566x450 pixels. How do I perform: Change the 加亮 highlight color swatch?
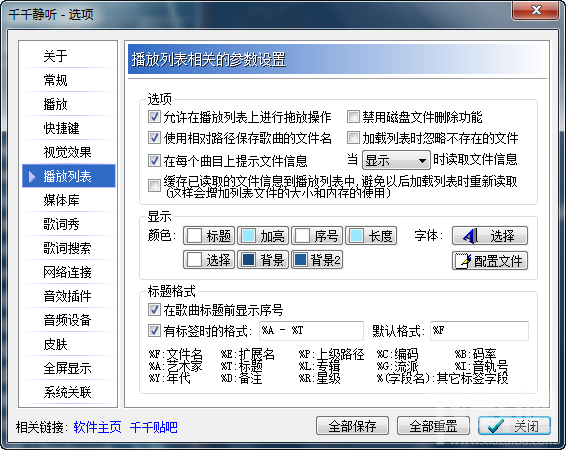pyautogui.click(x=263, y=236)
